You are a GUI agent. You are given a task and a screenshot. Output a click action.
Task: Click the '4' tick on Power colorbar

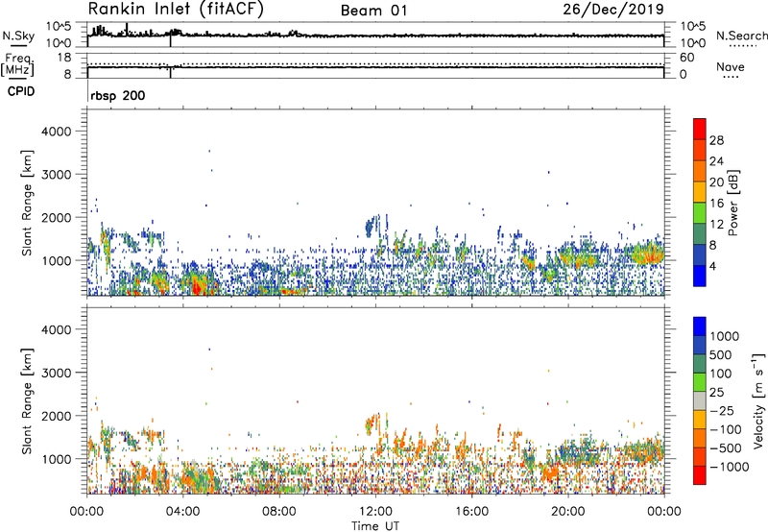(713, 265)
